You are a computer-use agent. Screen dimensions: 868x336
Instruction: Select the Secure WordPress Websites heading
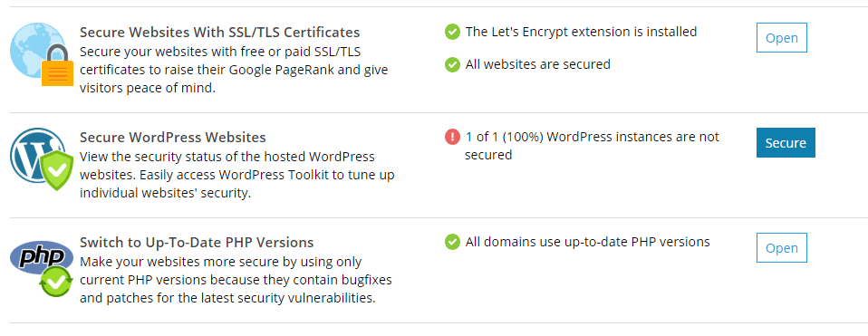point(173,137)
